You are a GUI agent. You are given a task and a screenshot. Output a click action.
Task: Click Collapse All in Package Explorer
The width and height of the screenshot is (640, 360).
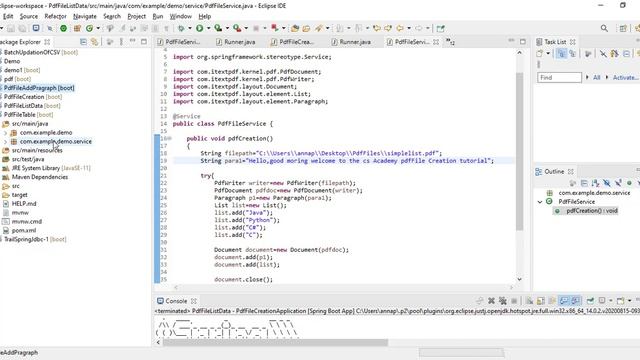(x=83, y=42)
